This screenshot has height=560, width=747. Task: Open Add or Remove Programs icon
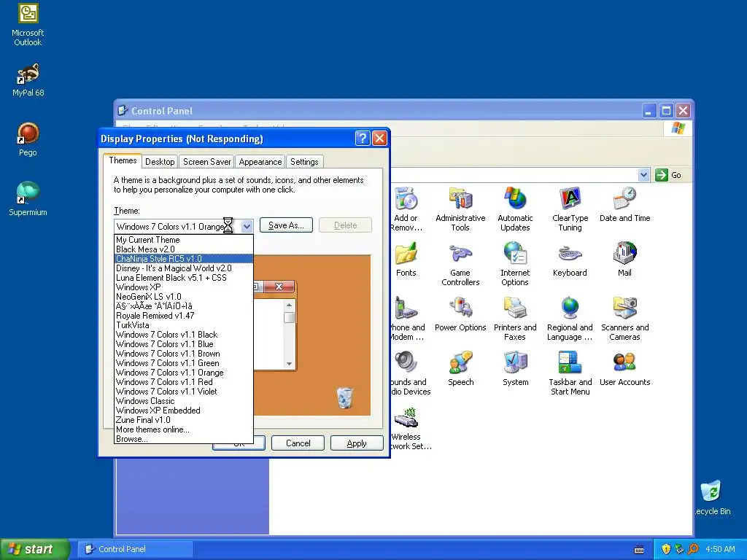pyautogui.click(x=406, y=209)
